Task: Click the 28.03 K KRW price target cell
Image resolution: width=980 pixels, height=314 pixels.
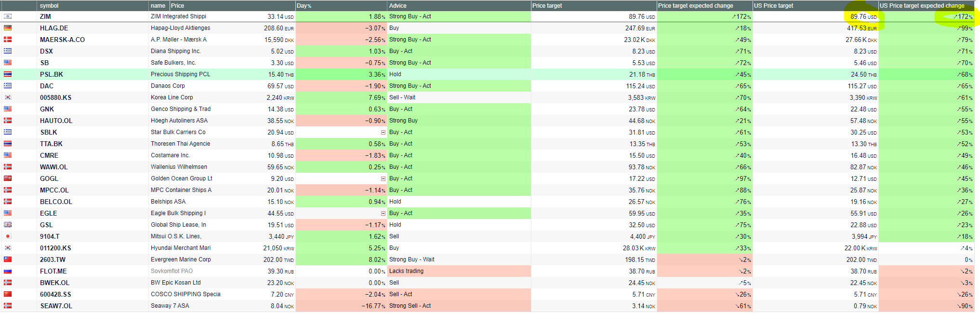Action: pos(594,248)
